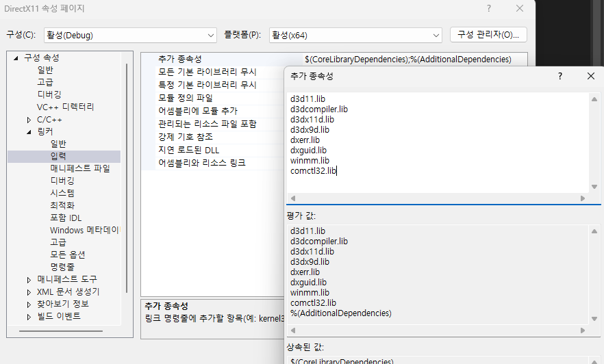Select the 최적화 linker item
Viewport: 604px width, 364px height.
(62, 205)
